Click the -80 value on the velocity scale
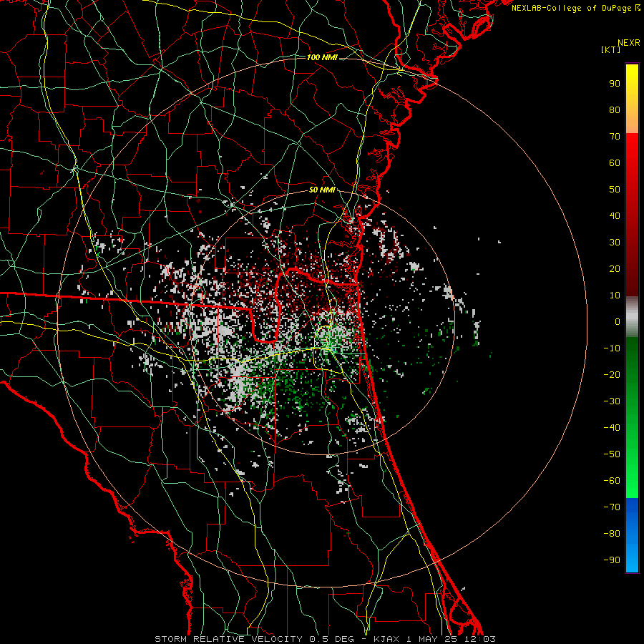Screen dimensions: 644x644 612,534
